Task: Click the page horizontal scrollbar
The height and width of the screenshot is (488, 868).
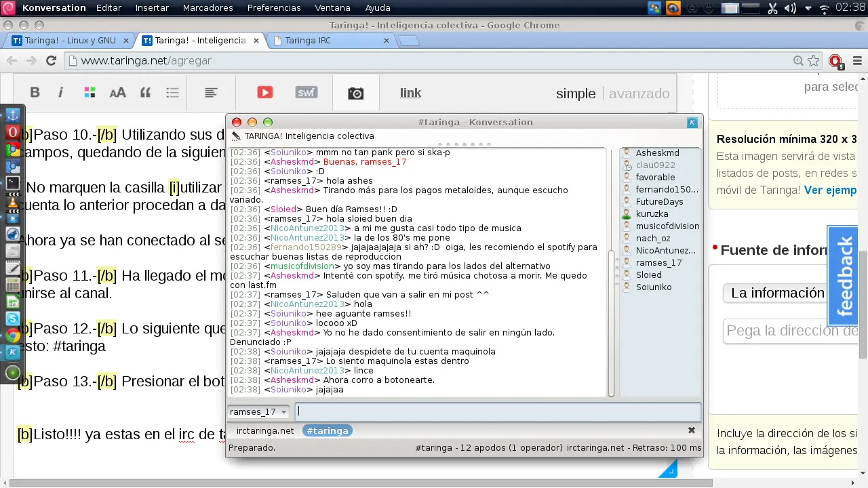Action: coord(359,483)
